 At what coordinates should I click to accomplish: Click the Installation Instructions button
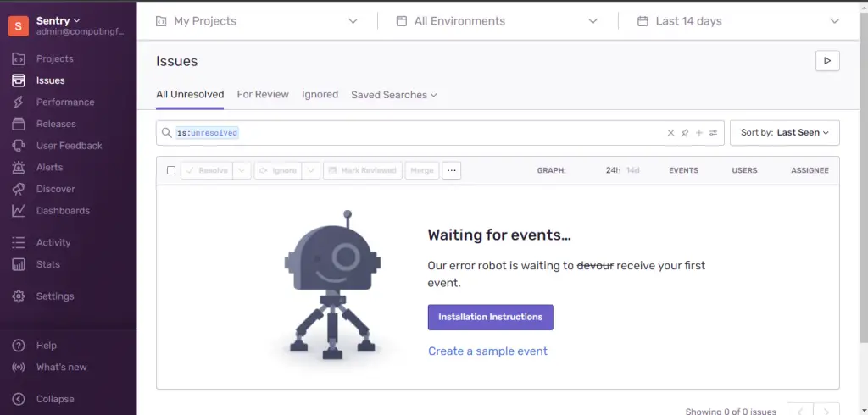(491, 317)
